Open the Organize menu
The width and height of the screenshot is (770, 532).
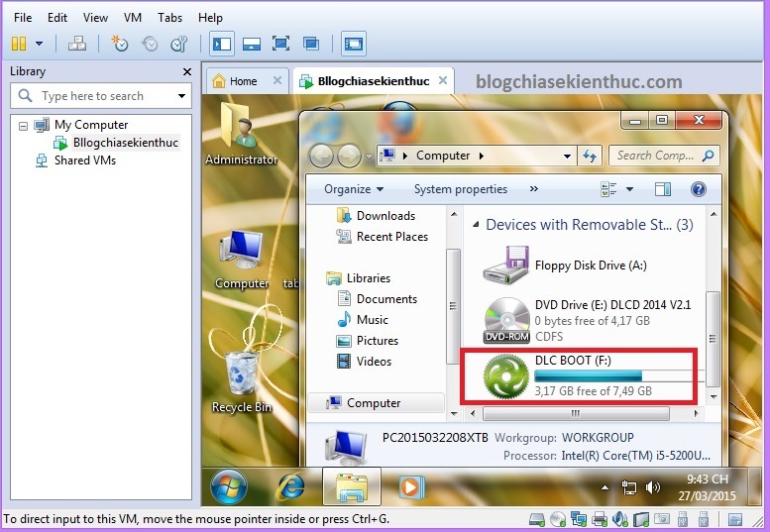click(354, 189)
